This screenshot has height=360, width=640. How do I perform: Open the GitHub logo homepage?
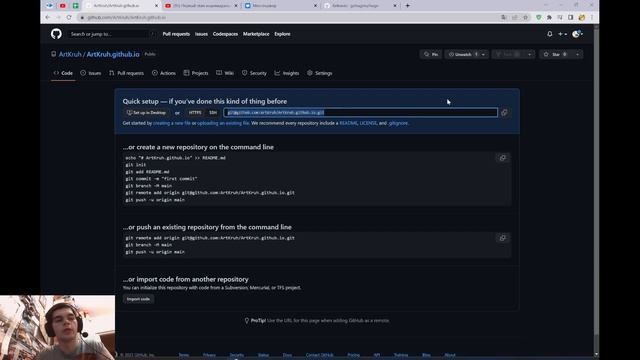pos(56,34)
